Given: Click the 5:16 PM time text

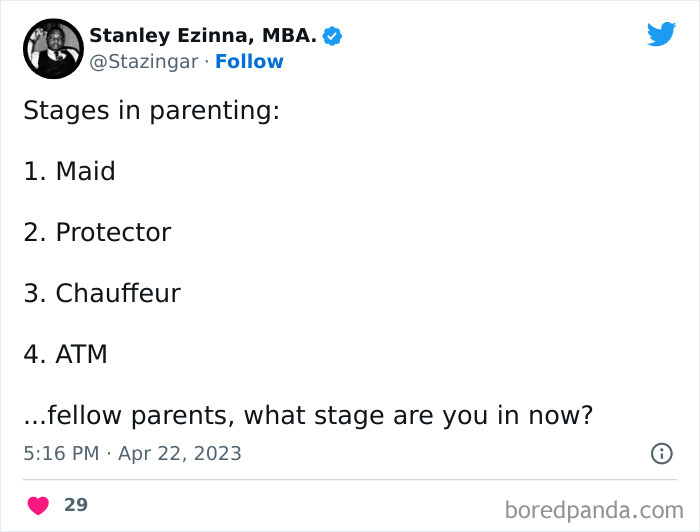Looking at the screenshot, I should pos(61,453).
